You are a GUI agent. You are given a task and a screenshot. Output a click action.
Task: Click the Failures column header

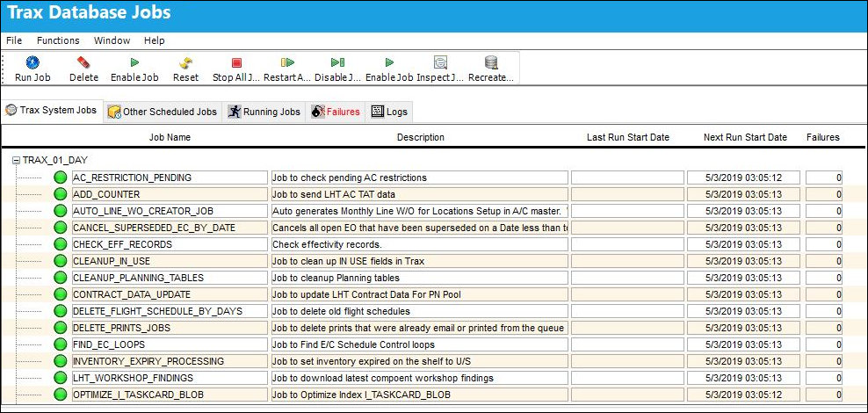pyautogui.click(x=822, y=137)
